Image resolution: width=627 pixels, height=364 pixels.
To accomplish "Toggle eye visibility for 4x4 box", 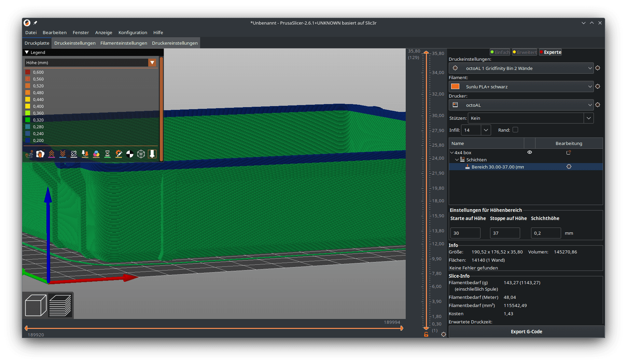I will [530, 152].
